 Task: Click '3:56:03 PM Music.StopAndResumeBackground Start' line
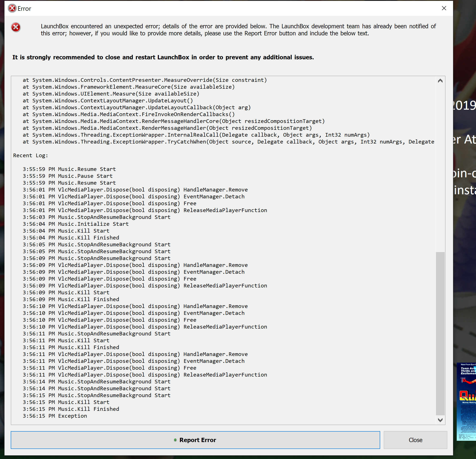[97, 217]
